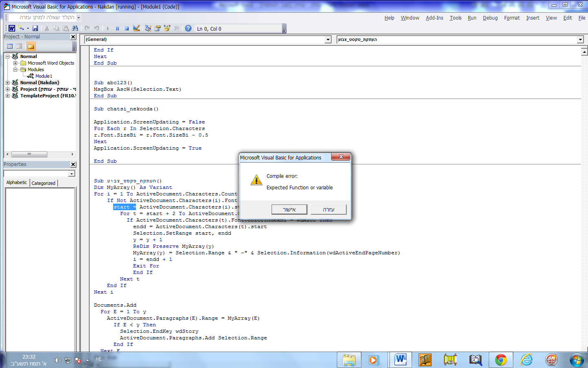The image size is (588, 368).
Task: Open Insert Module icon dropdown arrow
Action: click(x=28, y=28)
